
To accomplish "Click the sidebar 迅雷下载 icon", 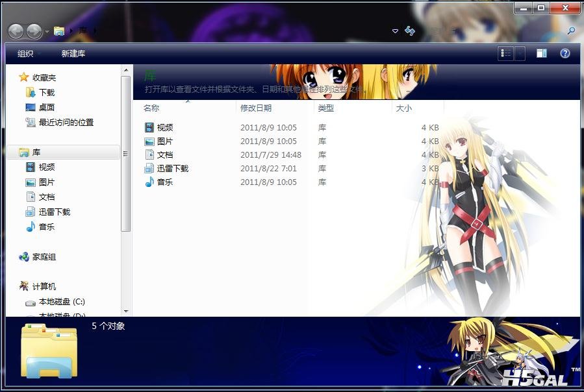I will click(x=30, y=212).
